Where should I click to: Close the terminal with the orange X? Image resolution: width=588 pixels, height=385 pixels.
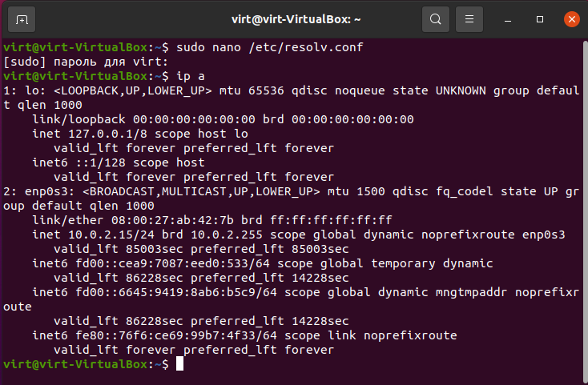571,19
